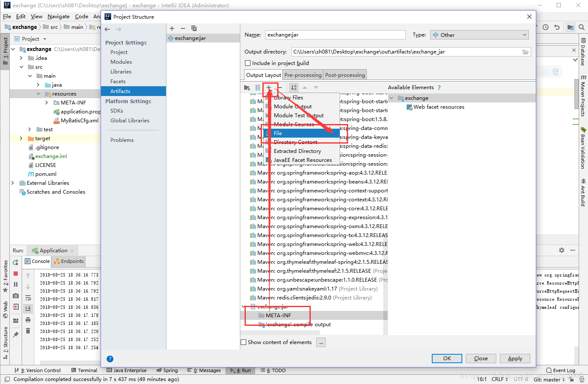This screenshot has height=384, width=588.
Task: Open Modules in Project Settings
Action: tap(121, 62)
